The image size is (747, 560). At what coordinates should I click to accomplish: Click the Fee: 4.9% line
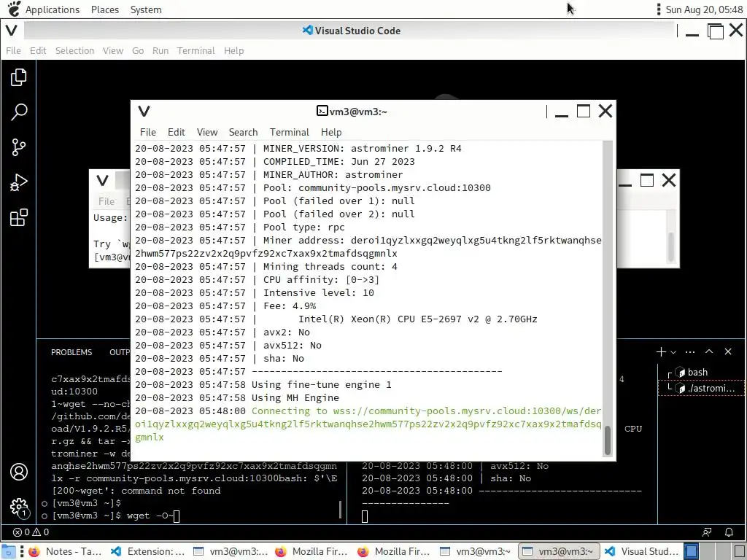[x=225, y=306]
